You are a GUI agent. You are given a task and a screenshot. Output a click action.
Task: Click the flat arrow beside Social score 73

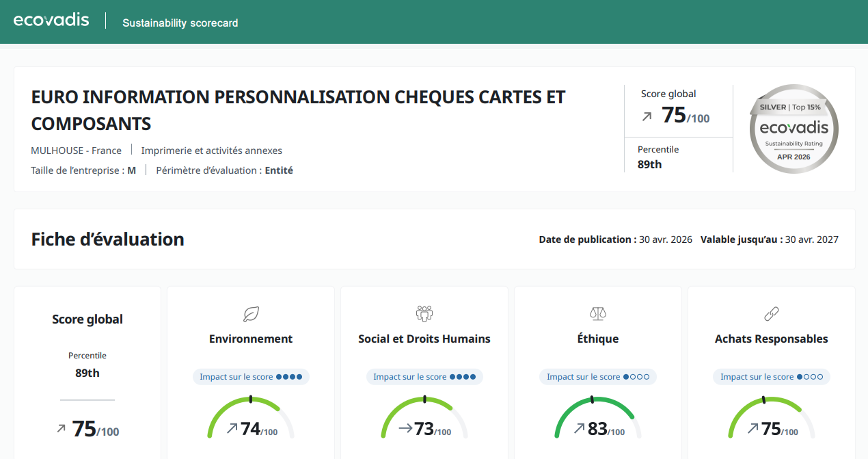click(405, 429)
